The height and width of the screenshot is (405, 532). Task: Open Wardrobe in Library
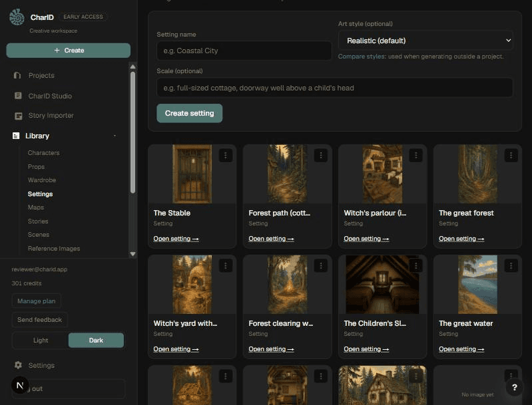pyautogui.click(x=42, y=180)
